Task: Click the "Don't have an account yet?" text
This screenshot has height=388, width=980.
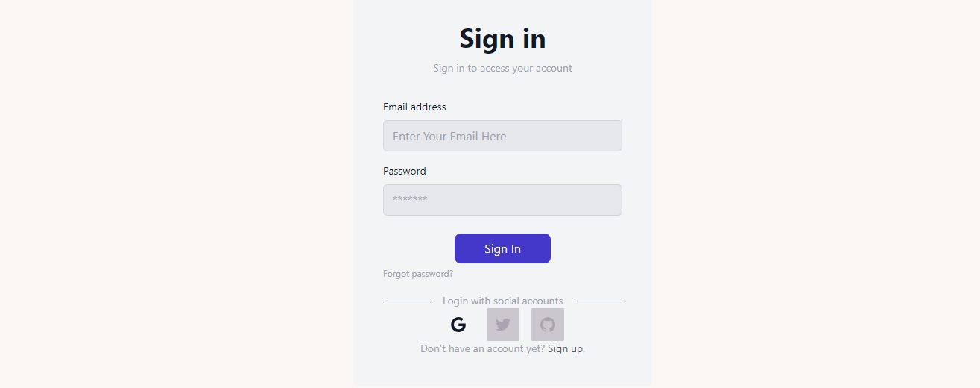Action: tap(482, 348)
